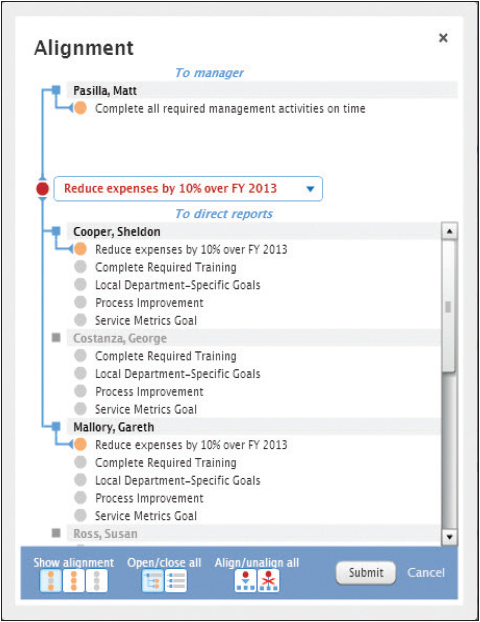Show all alignment options icon
480x622 pixels.
[x=51, y=581]
